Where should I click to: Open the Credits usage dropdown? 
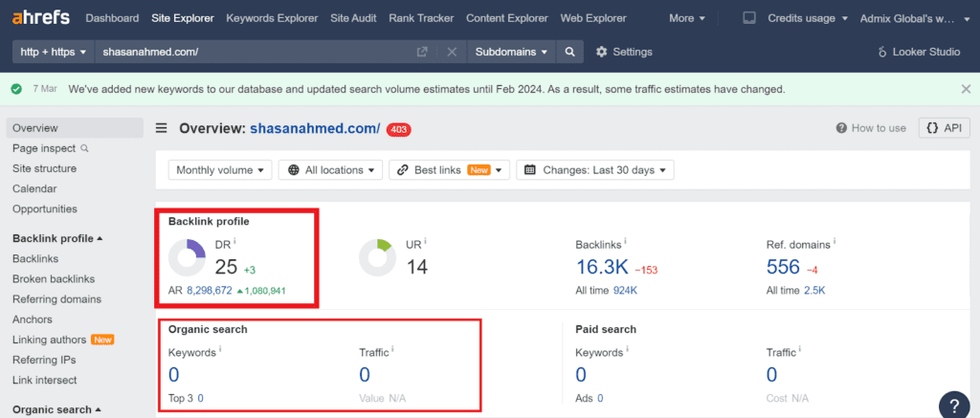click(x=807, y=18)
